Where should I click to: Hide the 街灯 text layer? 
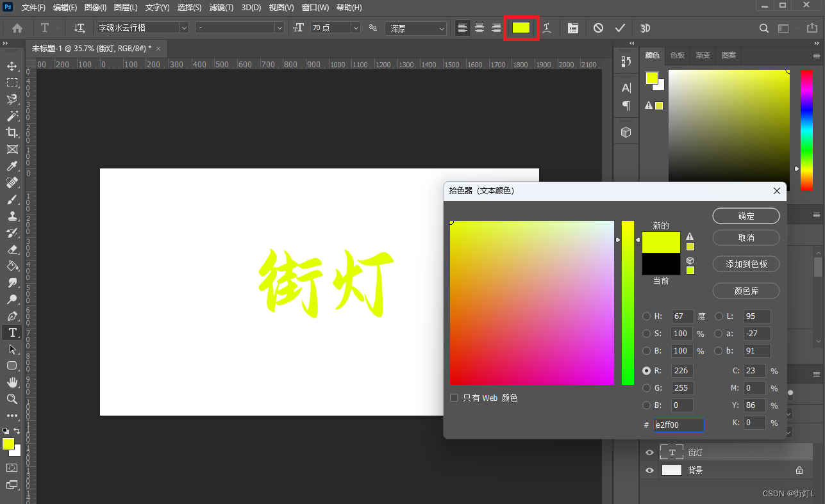click(x=649, y=453)
